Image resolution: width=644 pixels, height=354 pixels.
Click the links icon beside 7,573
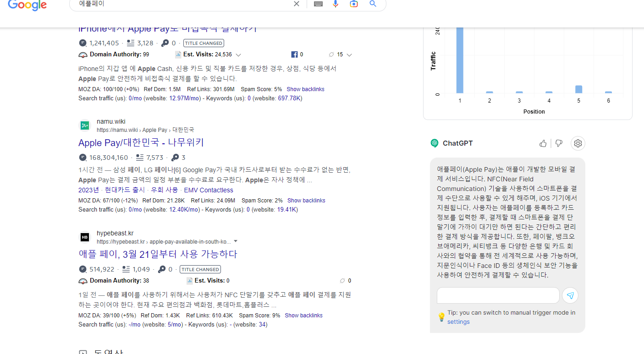pyautogui.click(x=140, y=158)
